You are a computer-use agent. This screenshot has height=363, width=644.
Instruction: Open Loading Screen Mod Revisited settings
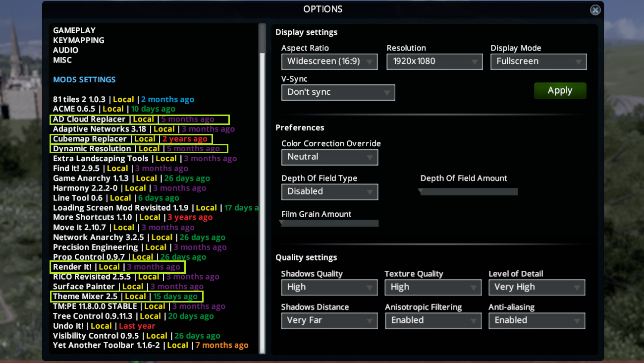[x=156, y=208]
